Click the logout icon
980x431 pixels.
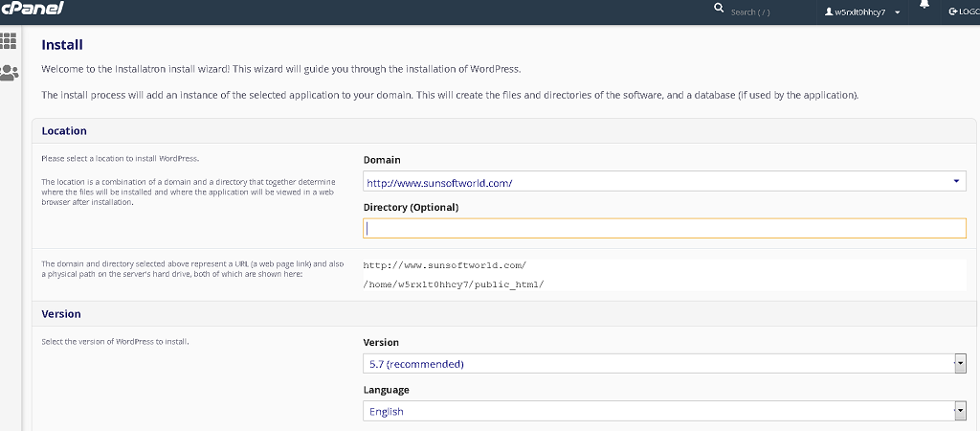pos(952,11)
